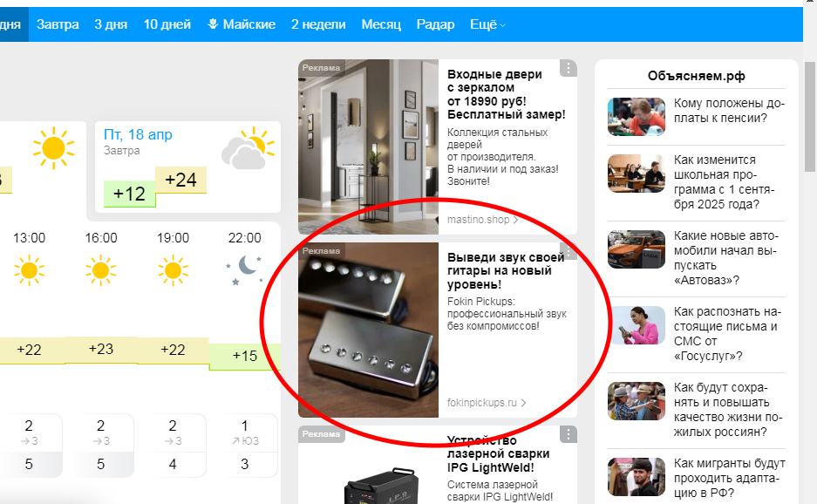Click the sunny weather icon at 13:00
The image size is (817, 504).
click(29, 270)
